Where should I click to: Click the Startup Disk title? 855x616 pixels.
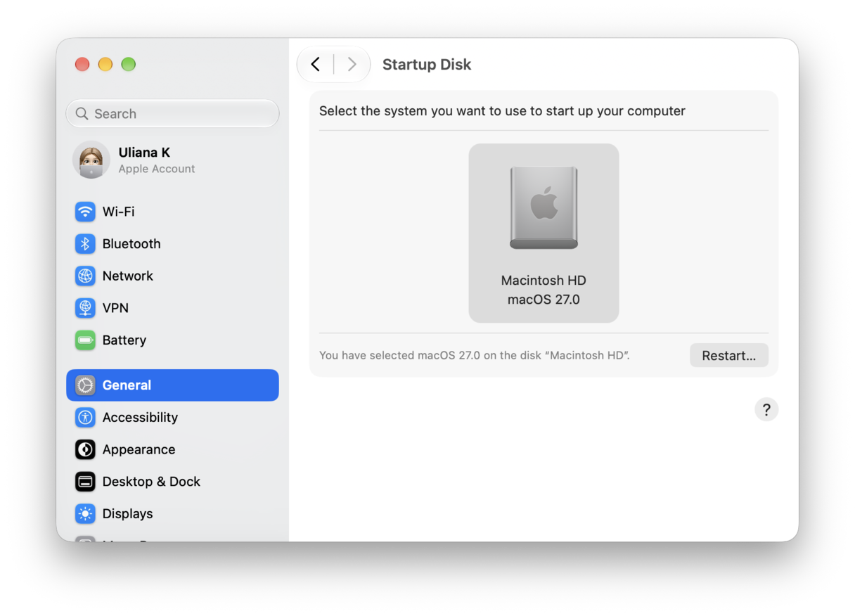427,65
